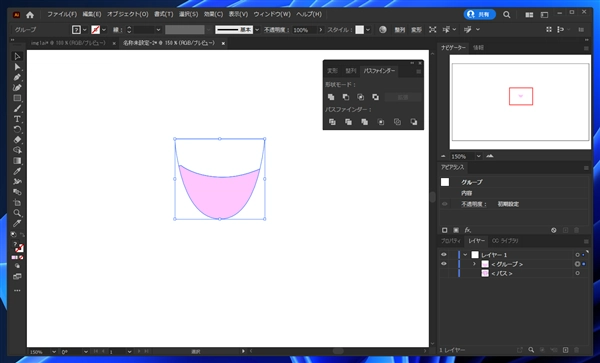Viewport: 600px width, 363px height.
Task: Click Trim pathfinder icon
Action: click(x=348, y=122)
